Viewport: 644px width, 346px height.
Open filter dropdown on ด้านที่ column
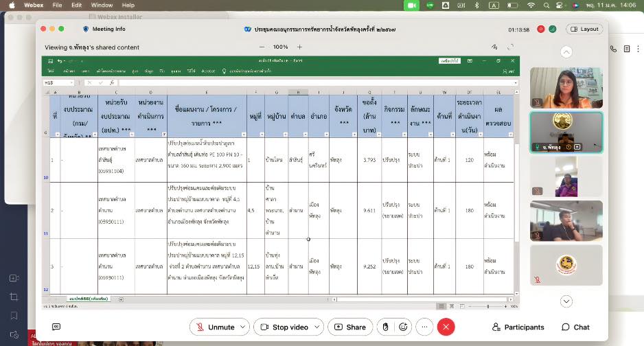tap(452, 135)
